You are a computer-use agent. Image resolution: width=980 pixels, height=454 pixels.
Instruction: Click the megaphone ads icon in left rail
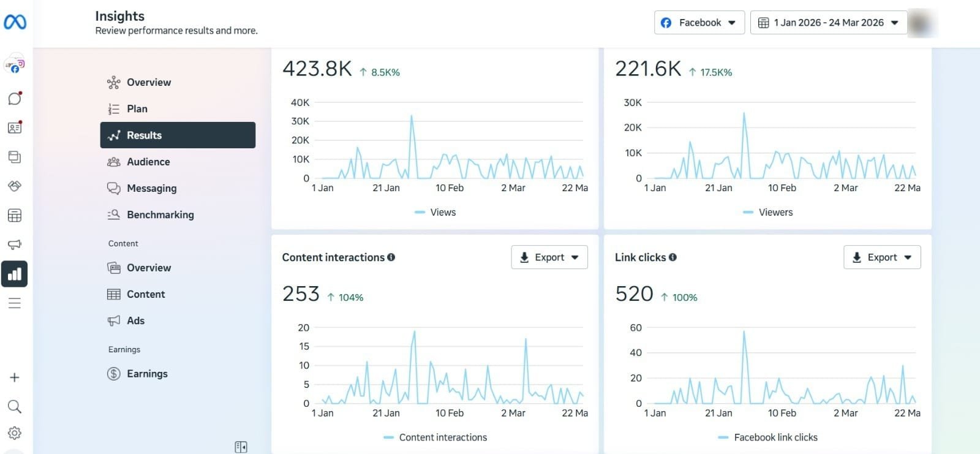15,244
